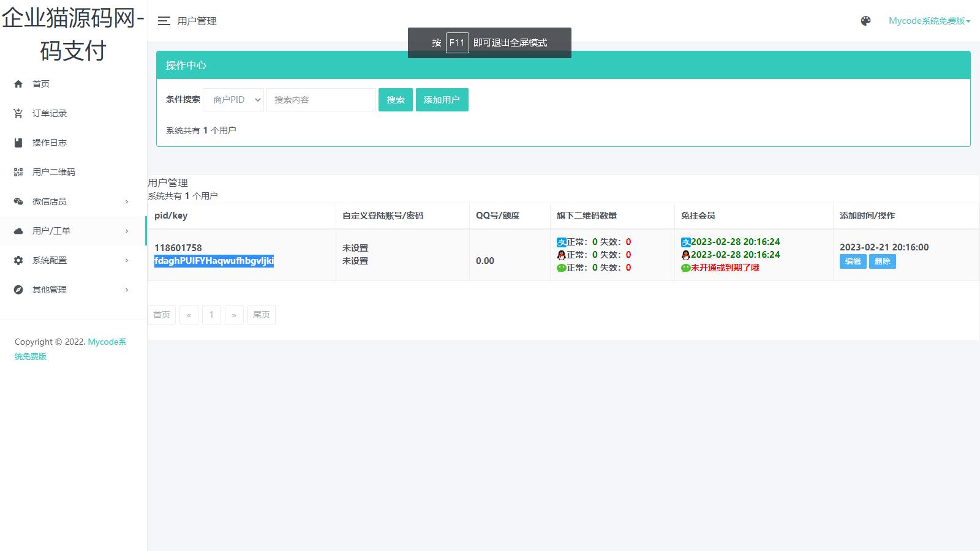Image resolution: width=980 pixels, height=551 pixels.
Task: Click the 添加用户 button
Action: point(442,100)
